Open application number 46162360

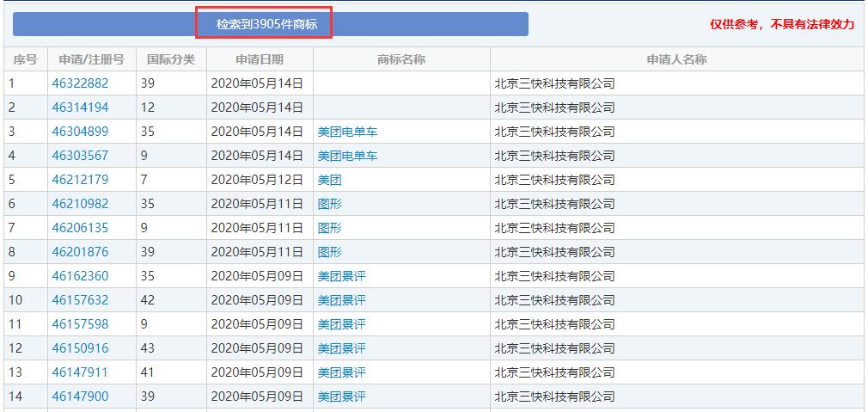point(80,276)
